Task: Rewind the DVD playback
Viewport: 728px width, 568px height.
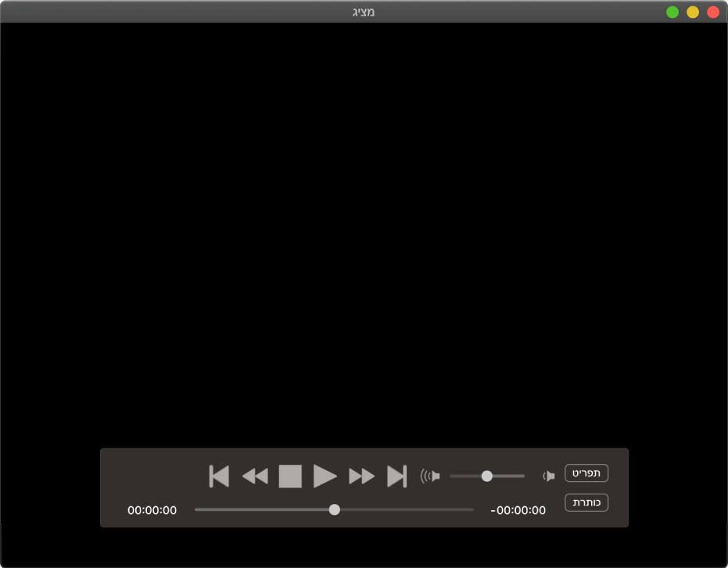Action: point(256,476)
